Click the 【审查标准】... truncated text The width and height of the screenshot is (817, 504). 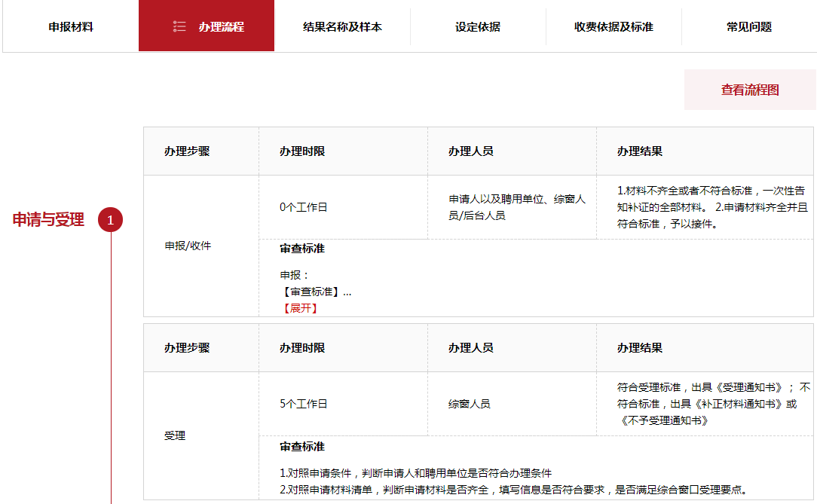[316, 292]
